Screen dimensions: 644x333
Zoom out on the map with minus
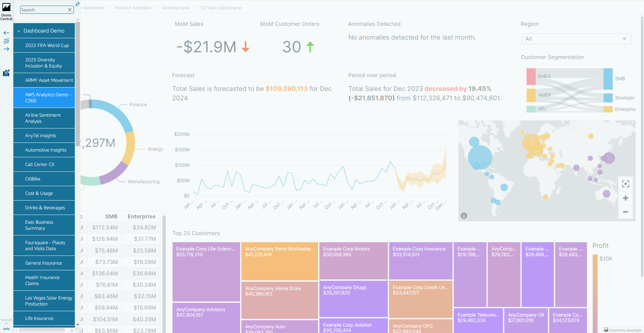[626, 212]
